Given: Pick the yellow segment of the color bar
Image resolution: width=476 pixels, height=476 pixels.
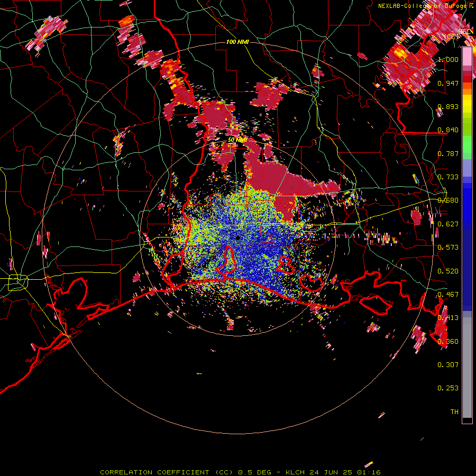Looking at the screenshot, I should 467,103.
